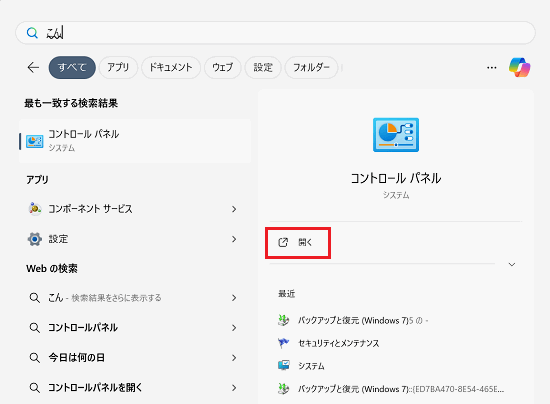Screen dimensions: 550x404
Task: Click the monitor icon beside システム
Action: [283, 365]
